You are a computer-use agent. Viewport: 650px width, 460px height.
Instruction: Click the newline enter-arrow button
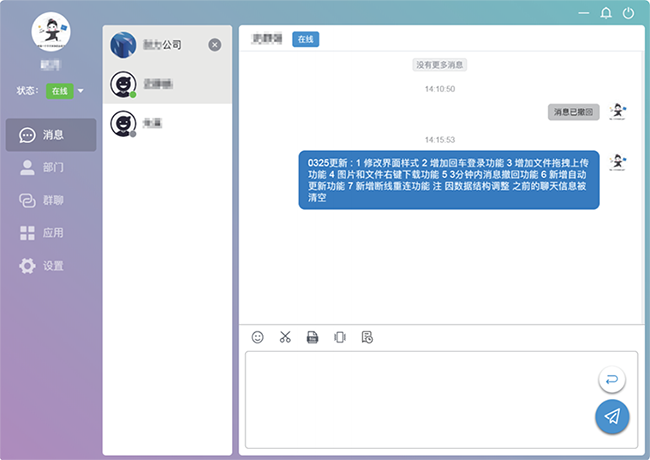click(612, 379)
